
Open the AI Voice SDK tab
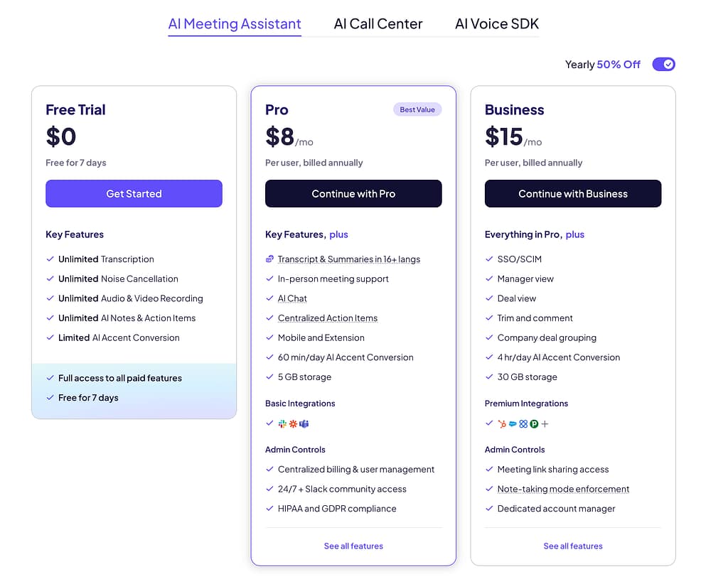496,23
